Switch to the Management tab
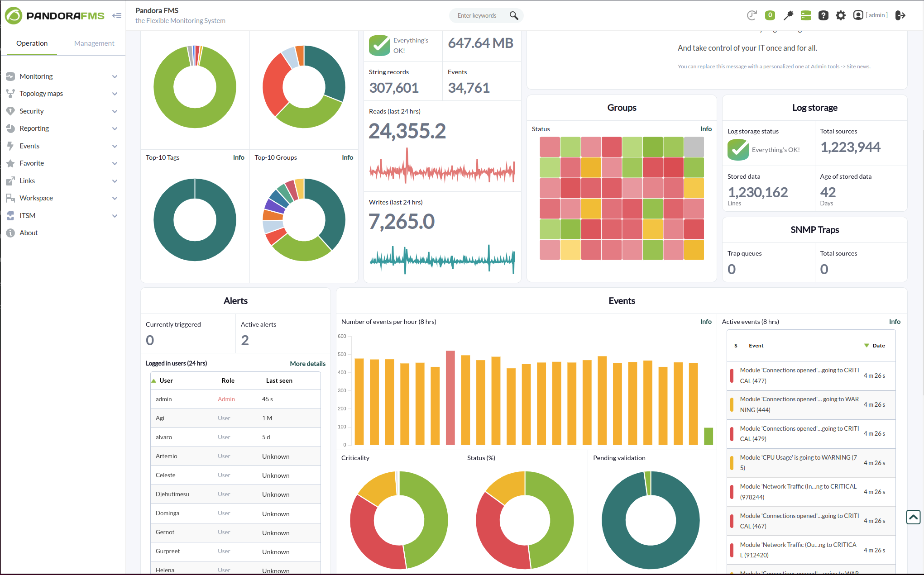This screenshot has height=575, width=924. point(93,43)
